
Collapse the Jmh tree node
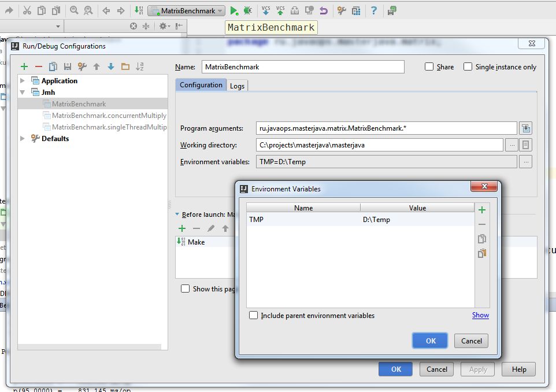23,93
